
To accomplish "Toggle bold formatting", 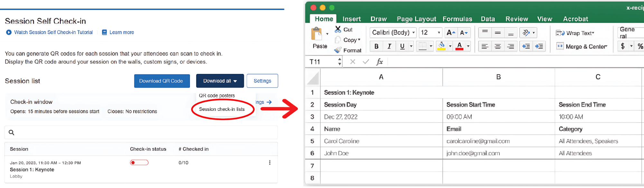I will tap(376, 46).
